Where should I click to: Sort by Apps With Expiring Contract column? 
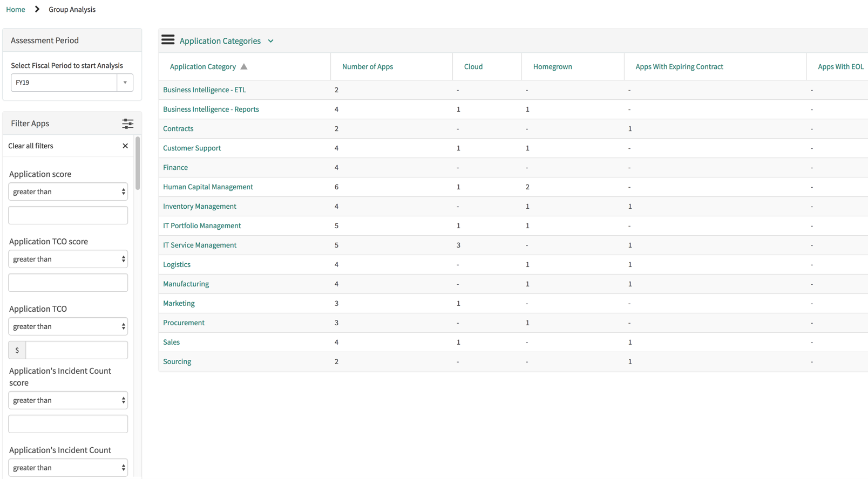679,67
